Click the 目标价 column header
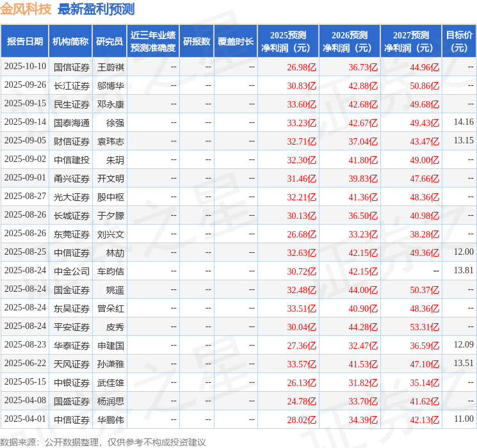The image size is (477, 448). point(459,41)
